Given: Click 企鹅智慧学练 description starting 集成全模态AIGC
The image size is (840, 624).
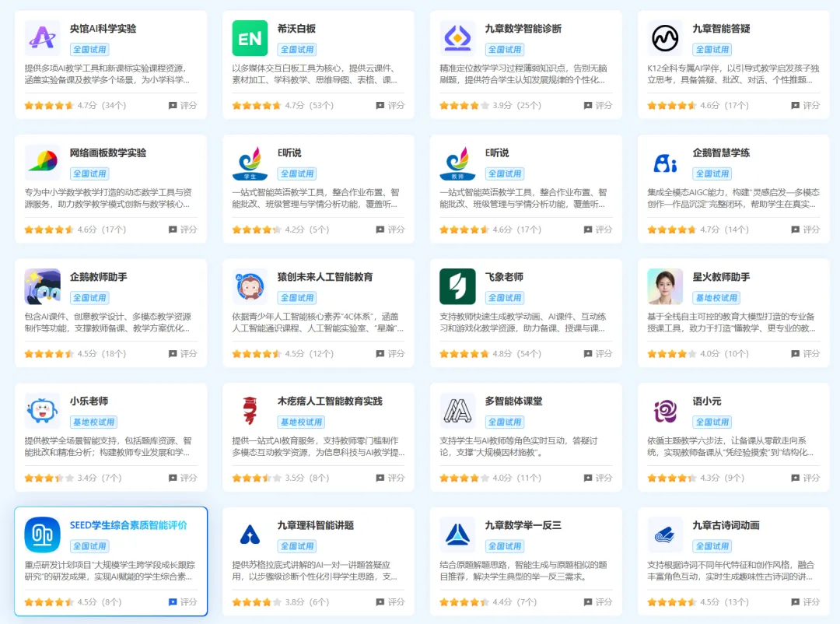Looking at the screenshot, I should pos(733,198).
